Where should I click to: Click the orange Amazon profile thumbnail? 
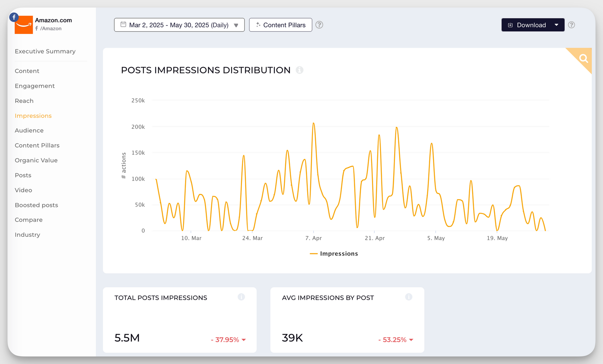(x=24, y=25)
